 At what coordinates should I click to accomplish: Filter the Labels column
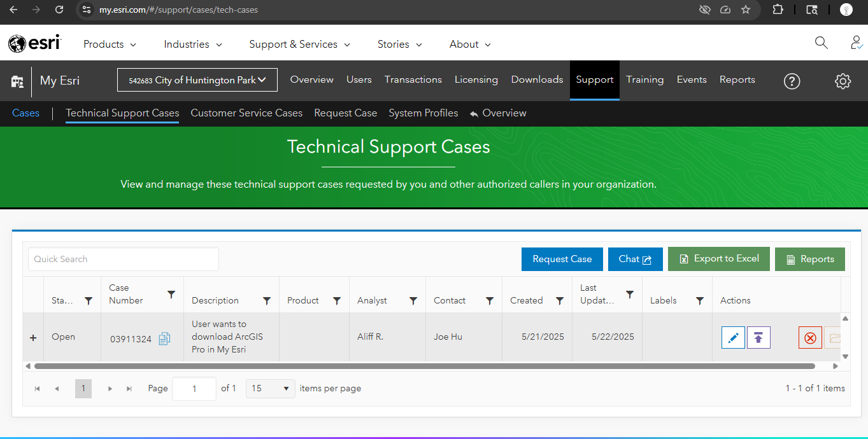point(700,301)
